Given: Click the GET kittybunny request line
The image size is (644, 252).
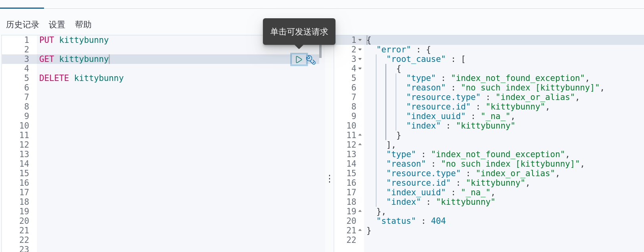Looking at the screenshot, I should tap(74, 59).
